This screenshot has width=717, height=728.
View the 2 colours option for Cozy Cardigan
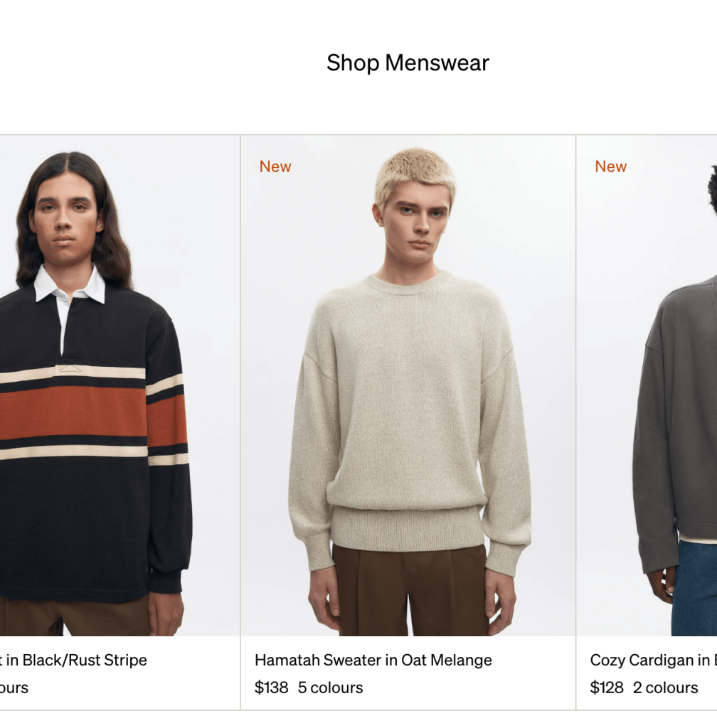point(666,687)
